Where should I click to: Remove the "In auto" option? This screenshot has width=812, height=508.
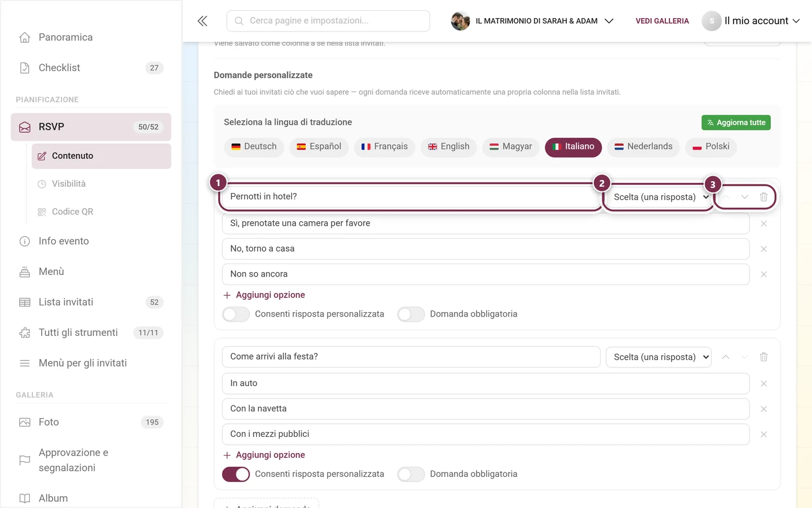[x=764, y=384]
